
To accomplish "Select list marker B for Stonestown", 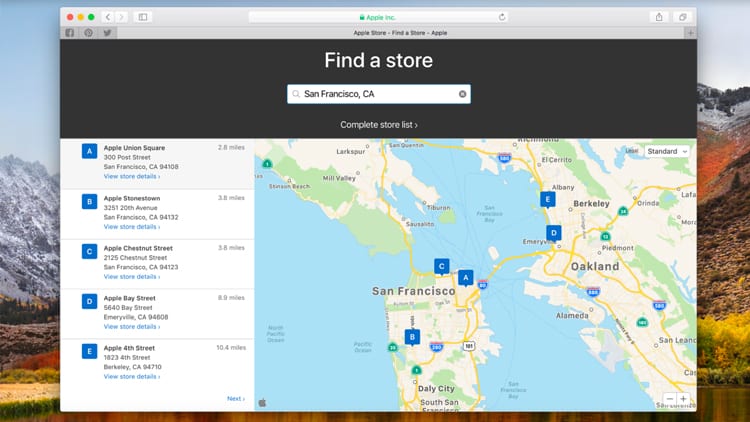I will 89,201.
